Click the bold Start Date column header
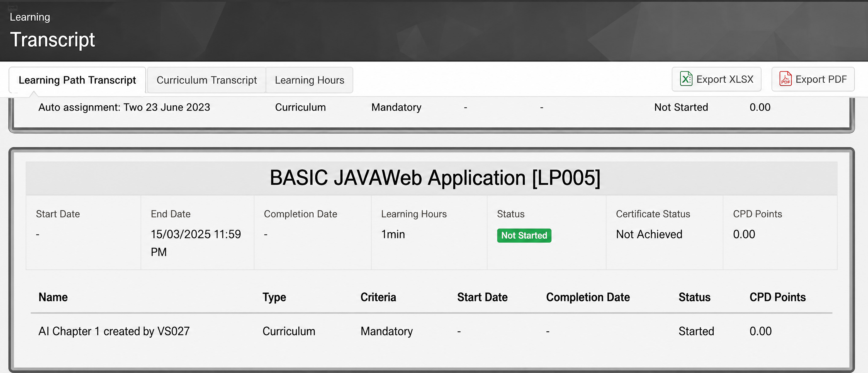 (x=482, y=297)
